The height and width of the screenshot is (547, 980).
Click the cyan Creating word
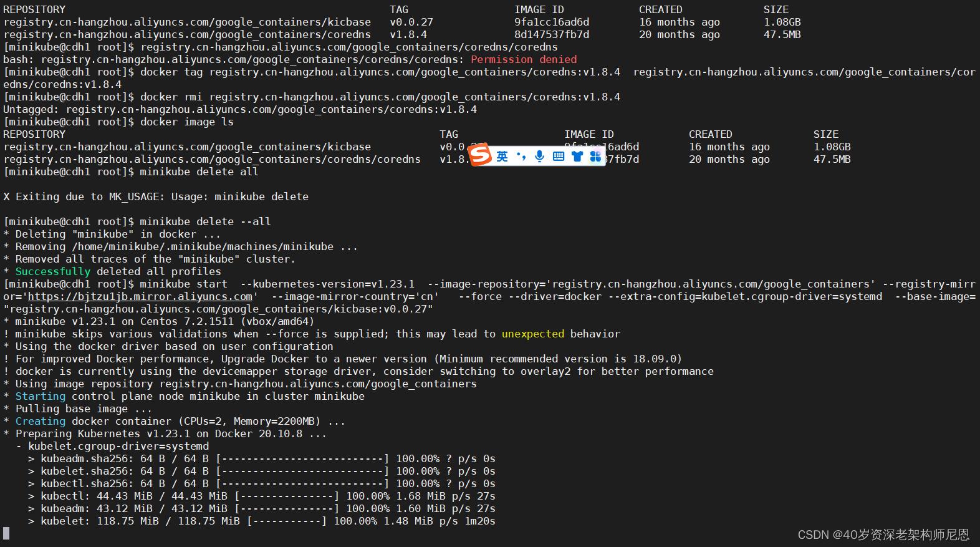41,422
